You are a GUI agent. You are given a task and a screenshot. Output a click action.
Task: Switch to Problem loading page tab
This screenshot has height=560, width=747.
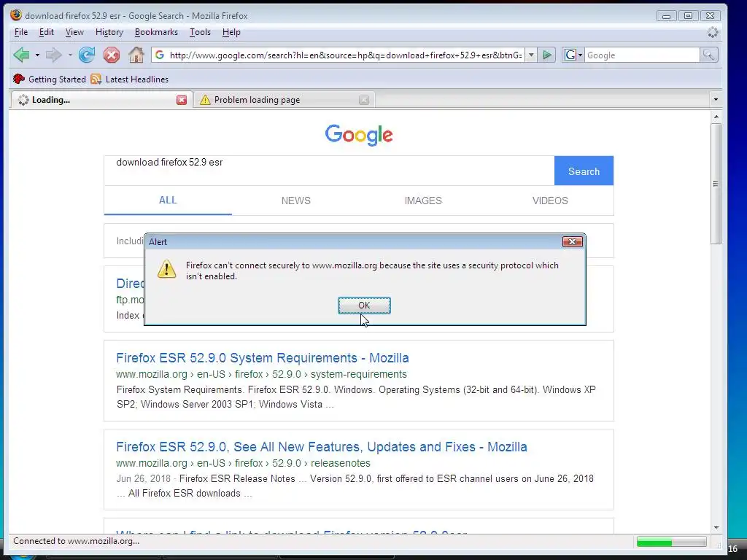pyautogui.click(x=284, y=100)
